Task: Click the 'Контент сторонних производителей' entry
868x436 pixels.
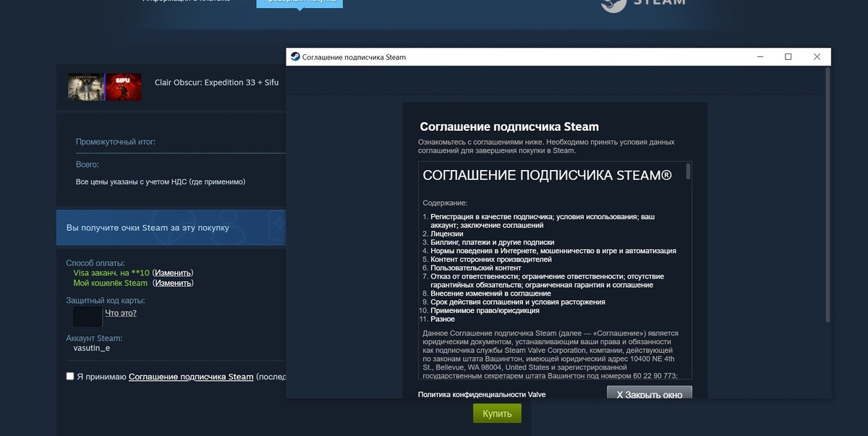Action: tap(491, 259)
